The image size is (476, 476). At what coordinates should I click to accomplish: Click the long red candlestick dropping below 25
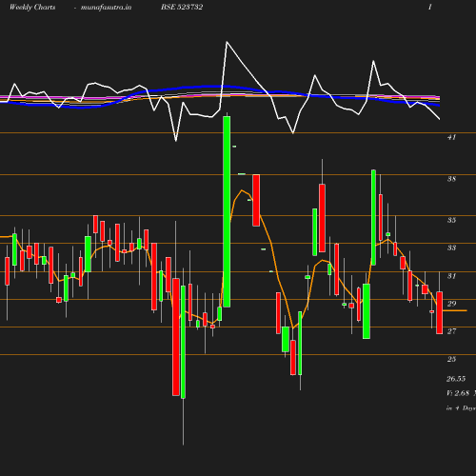pos(176,337)
